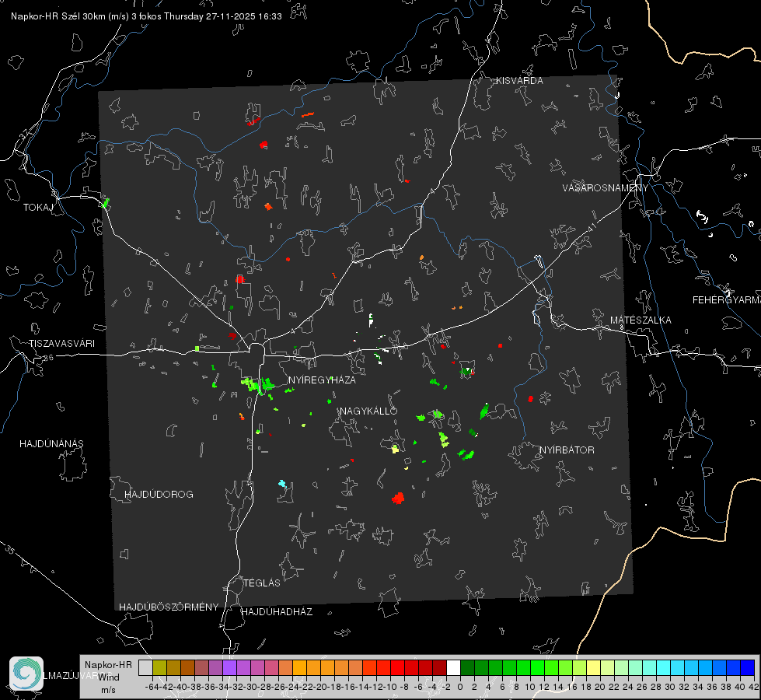
Task: Click the large red wind echo south of Nagykálló
Action: [x=398, y=498]
